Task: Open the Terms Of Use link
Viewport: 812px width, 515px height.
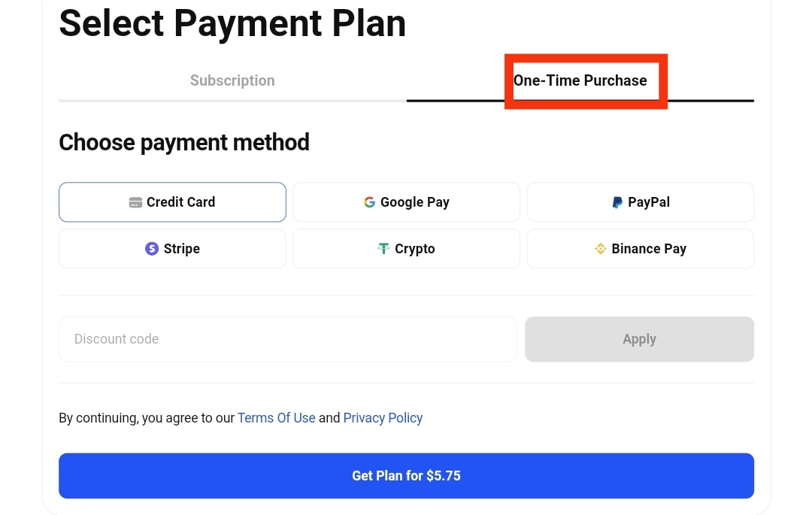Action: 276,418
